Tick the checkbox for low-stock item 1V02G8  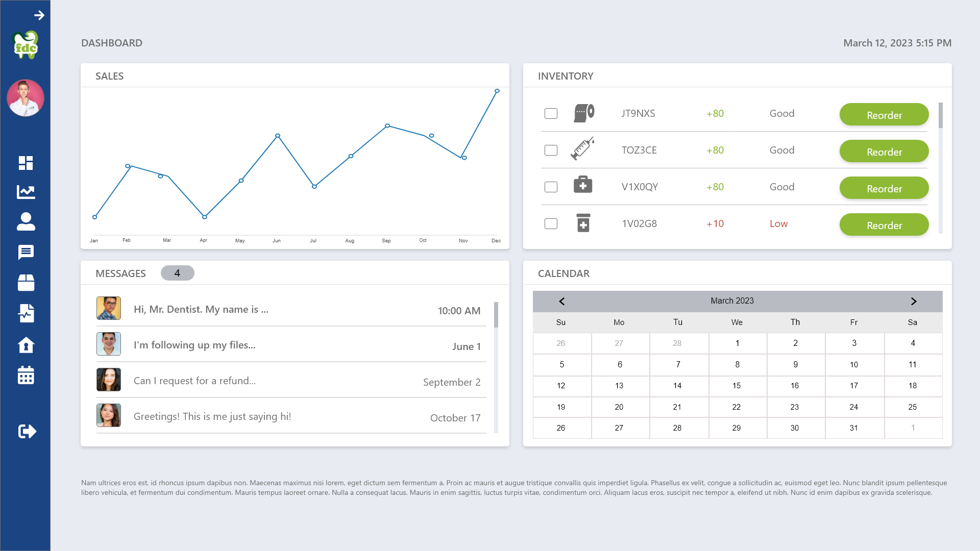(551, 224)
